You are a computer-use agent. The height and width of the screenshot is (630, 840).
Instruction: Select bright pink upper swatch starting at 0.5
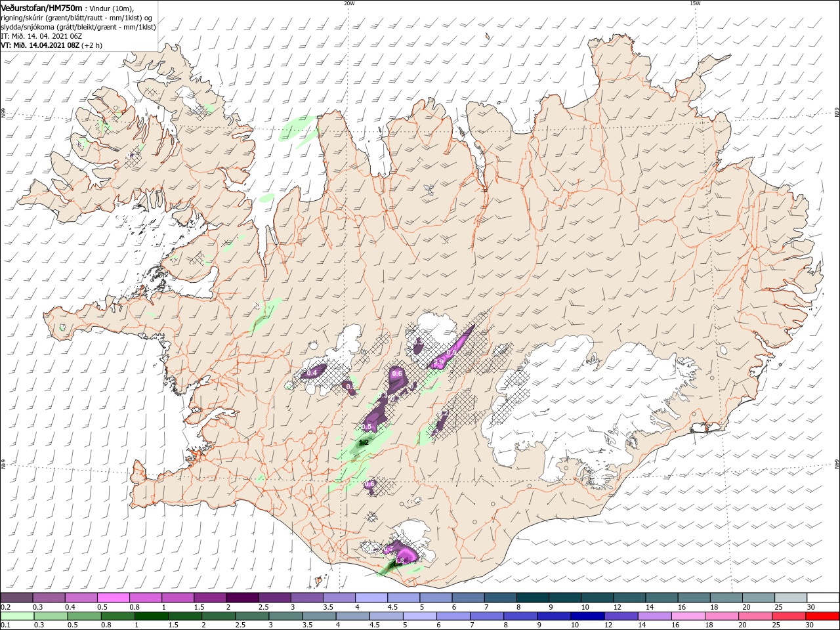tap(113, 598)
